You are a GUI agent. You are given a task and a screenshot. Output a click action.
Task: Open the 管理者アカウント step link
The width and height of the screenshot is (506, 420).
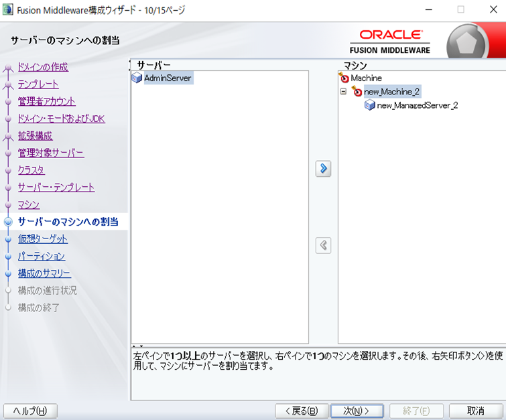click(x=47, y=101)
